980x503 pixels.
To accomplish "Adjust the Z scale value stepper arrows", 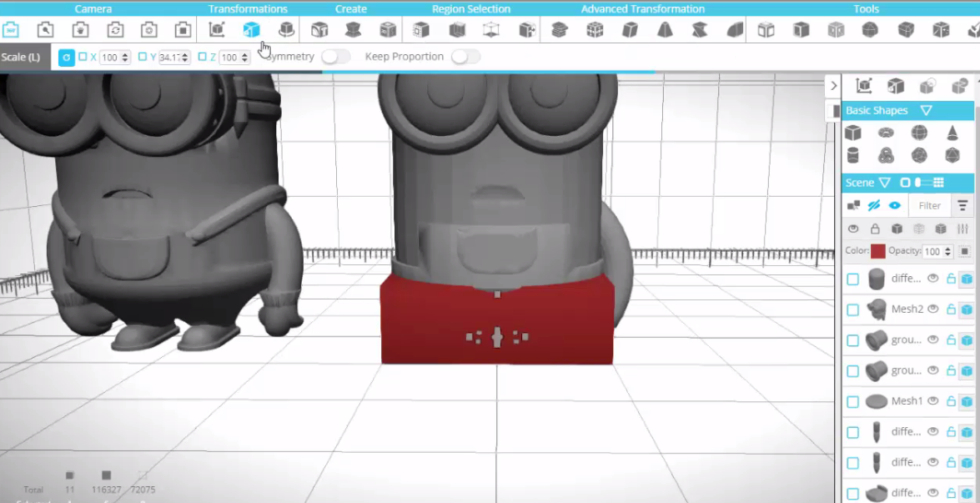I will tap(245, 58).
